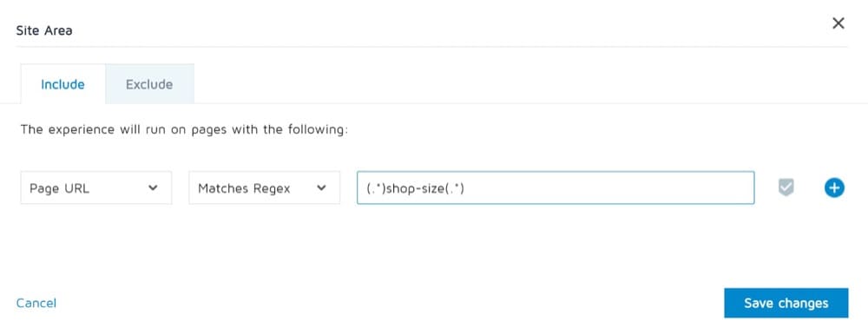868x335 pixels.
Task: Click the 'Page URL' label inside first selector
Action: click(59, 188)
